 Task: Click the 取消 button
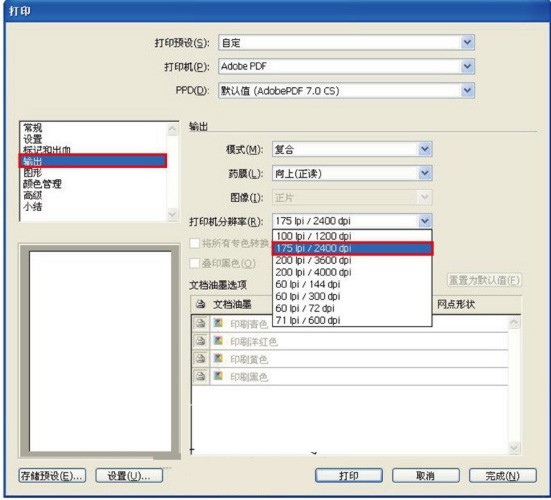[x=425, y=476]
